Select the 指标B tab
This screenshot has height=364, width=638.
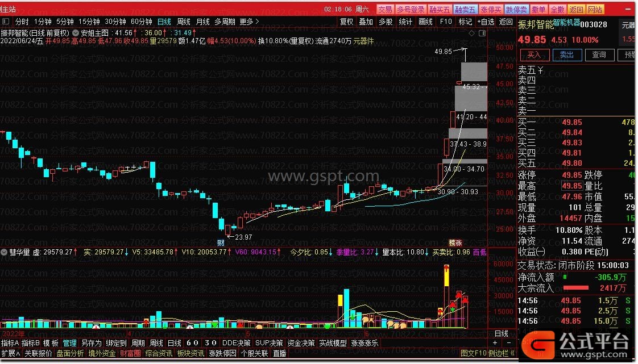point(31,344)
